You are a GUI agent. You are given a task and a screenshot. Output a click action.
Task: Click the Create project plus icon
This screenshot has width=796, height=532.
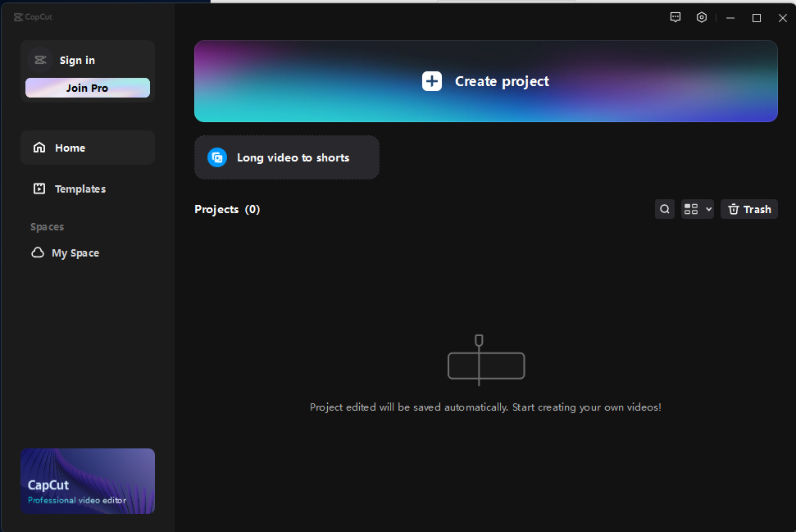432,81
